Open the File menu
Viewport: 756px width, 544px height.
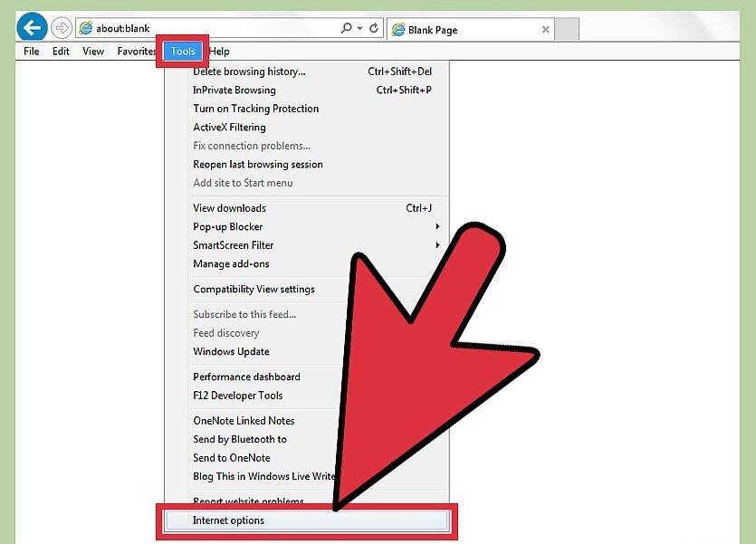click(32, 51)
